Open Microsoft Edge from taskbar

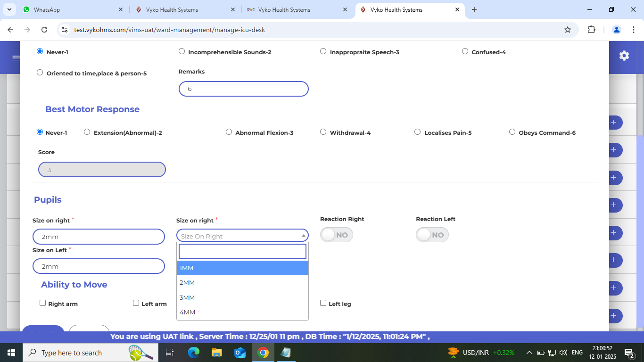click(x=194, y=353)
